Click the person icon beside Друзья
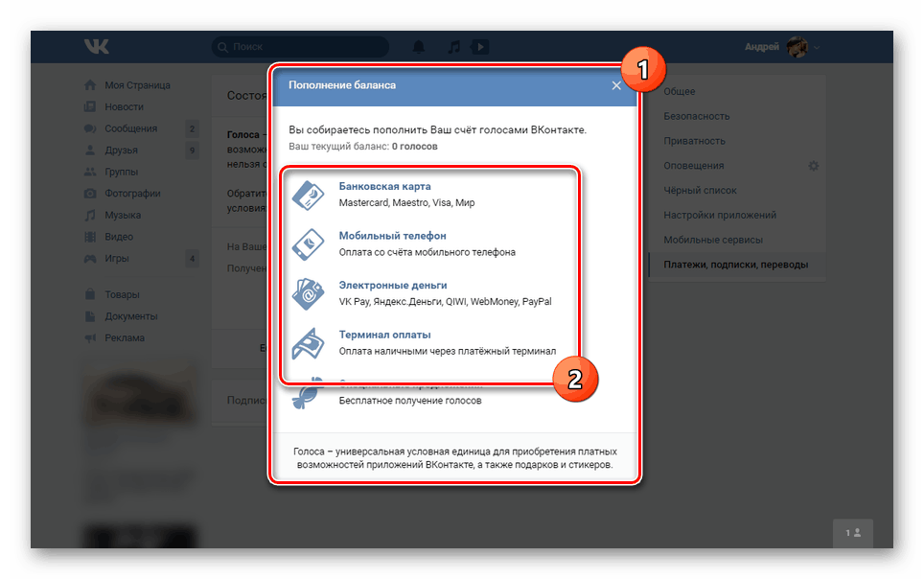The height and width of the screenshot is (579, 924). click(x=89, y=150)
